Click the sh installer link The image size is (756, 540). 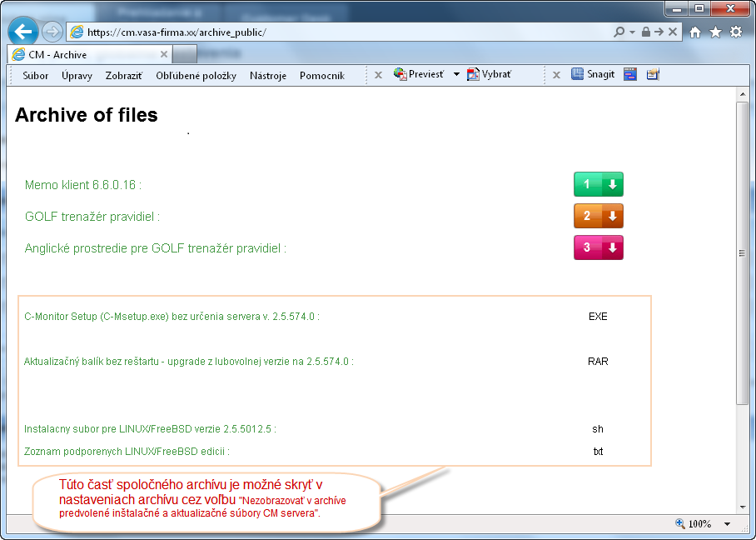598,429
